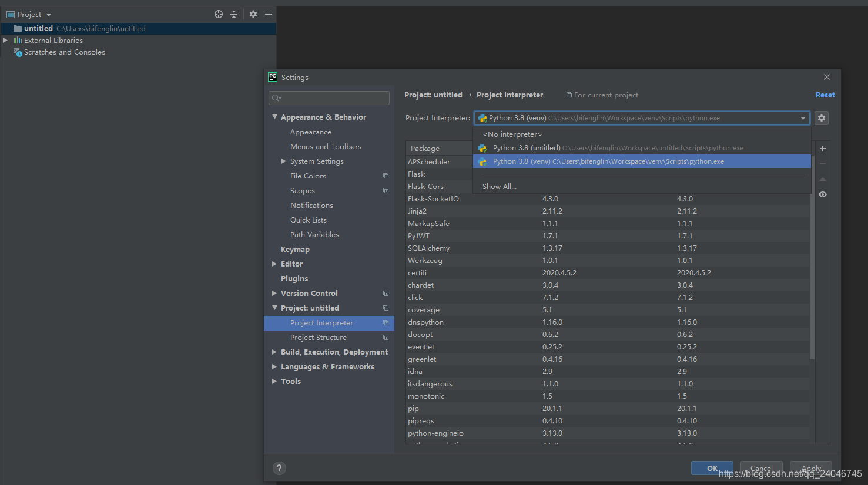Select Scratches and Consoles item

tap(64, 52)
